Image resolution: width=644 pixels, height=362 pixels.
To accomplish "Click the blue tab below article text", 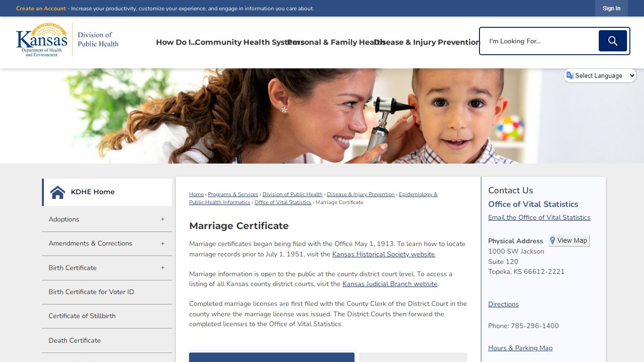I will tap(272, 357).
